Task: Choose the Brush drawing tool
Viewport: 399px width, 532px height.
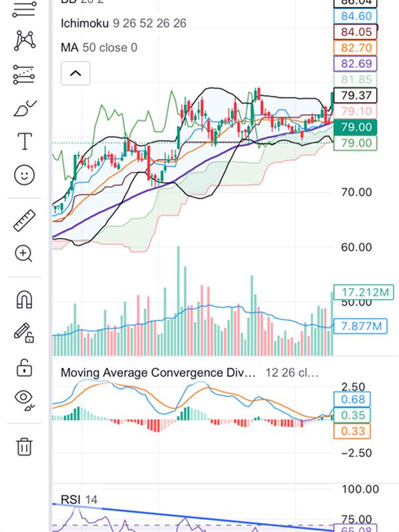Action: pos(25,108)
